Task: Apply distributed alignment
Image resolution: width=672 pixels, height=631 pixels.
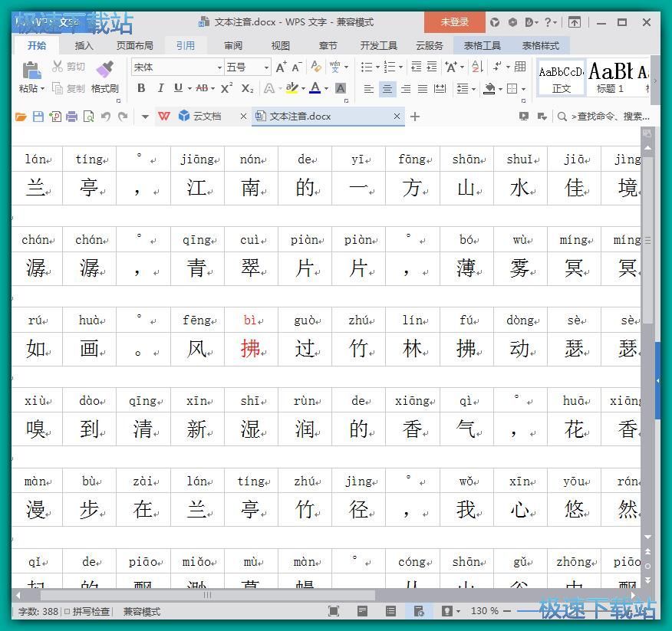Action: point(440,89)
